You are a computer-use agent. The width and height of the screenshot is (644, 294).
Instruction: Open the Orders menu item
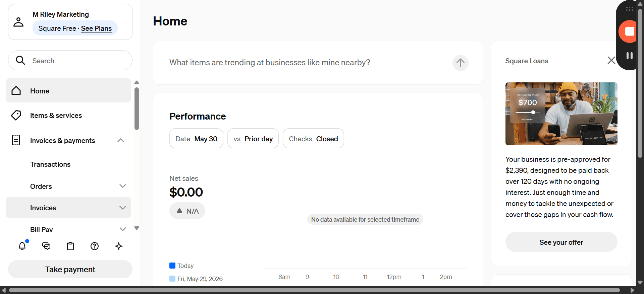tap(41, 187)
